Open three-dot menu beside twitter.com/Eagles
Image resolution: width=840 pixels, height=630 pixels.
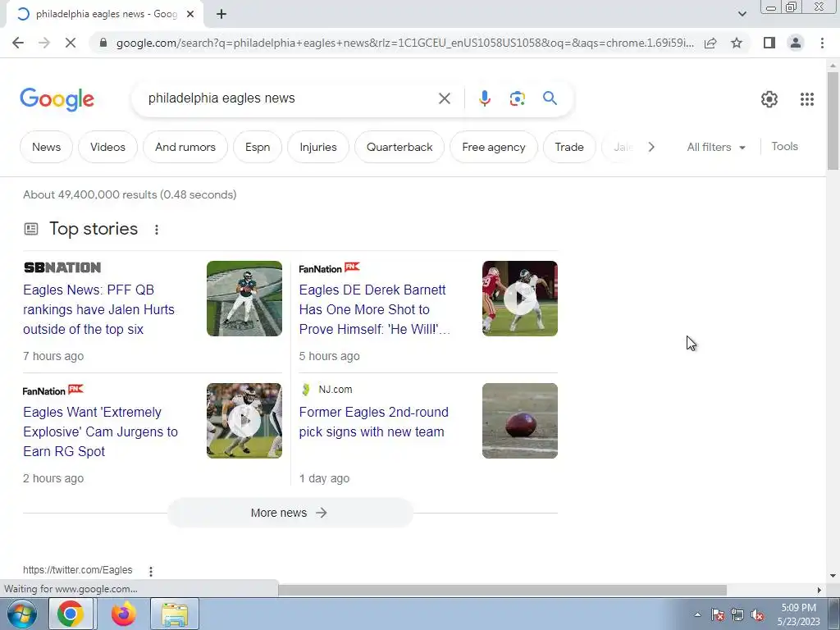coord(151,571)
